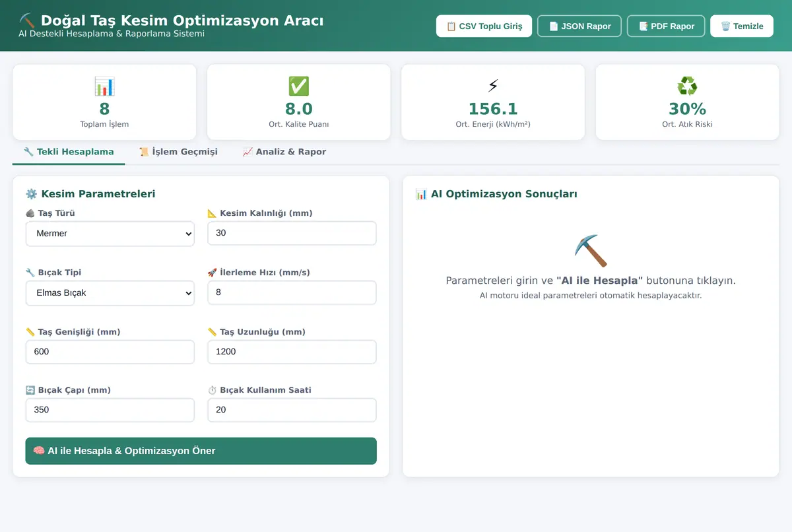This screenshot has width=792, height=532.
Task: Open CSV Toplu Giriş bulk import
Action: (484, 26)
